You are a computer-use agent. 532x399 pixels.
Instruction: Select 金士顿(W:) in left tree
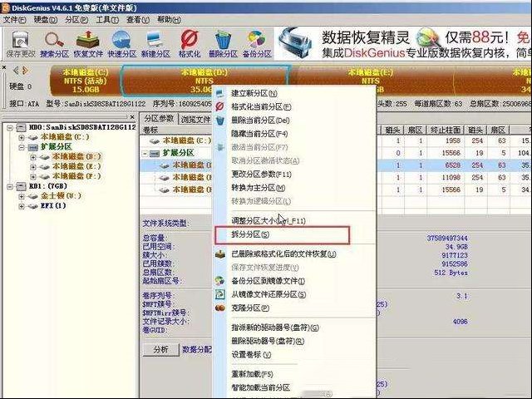(61, 195)
